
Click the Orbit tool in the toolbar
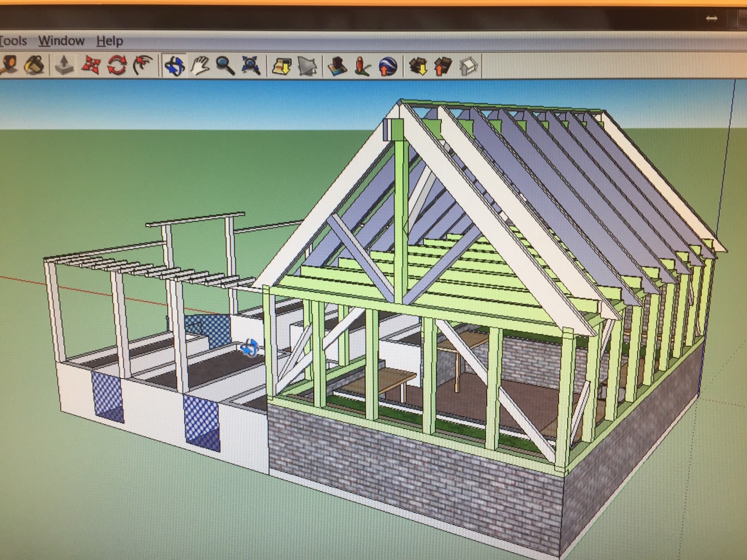(174, 65)
